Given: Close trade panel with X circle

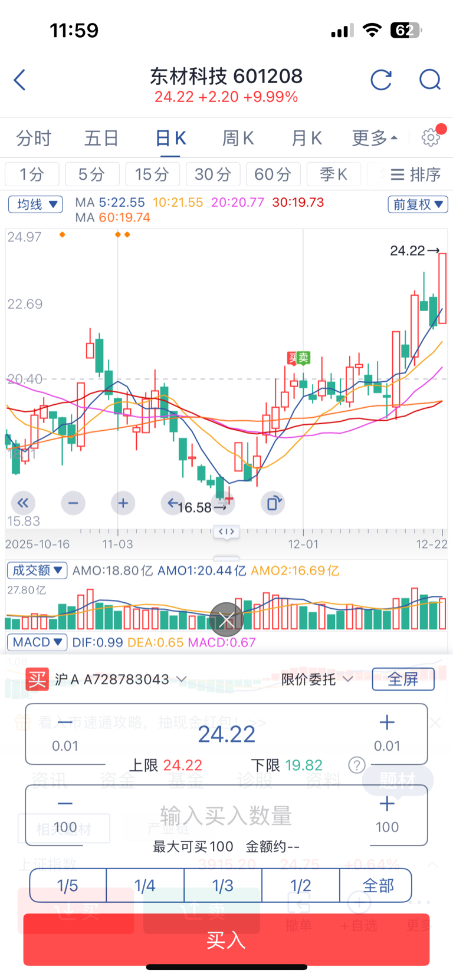Looking at the screenshot, I should 226,619.
